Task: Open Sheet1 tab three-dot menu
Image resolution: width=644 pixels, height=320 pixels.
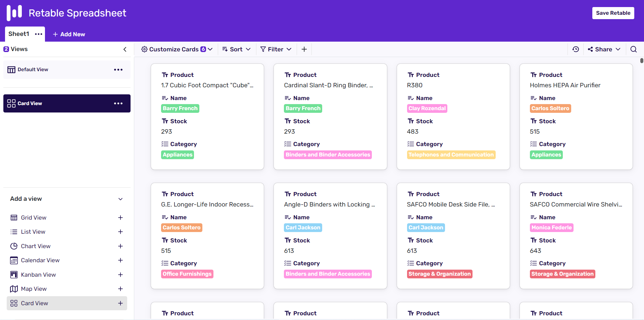Action: tap(39, 34)
